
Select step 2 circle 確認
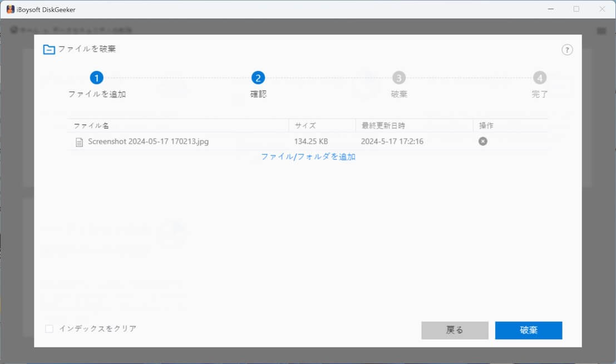tap(258, 78)
